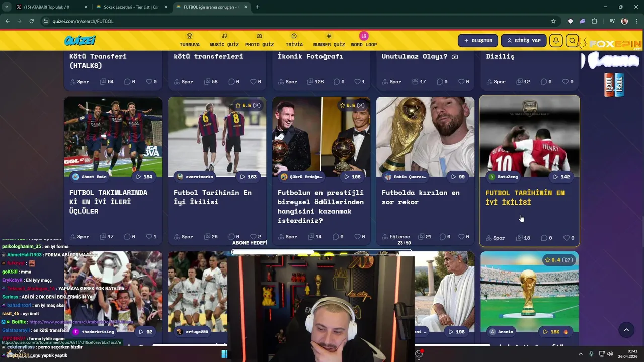
Task: Reload the page
Action: (31, 21)
